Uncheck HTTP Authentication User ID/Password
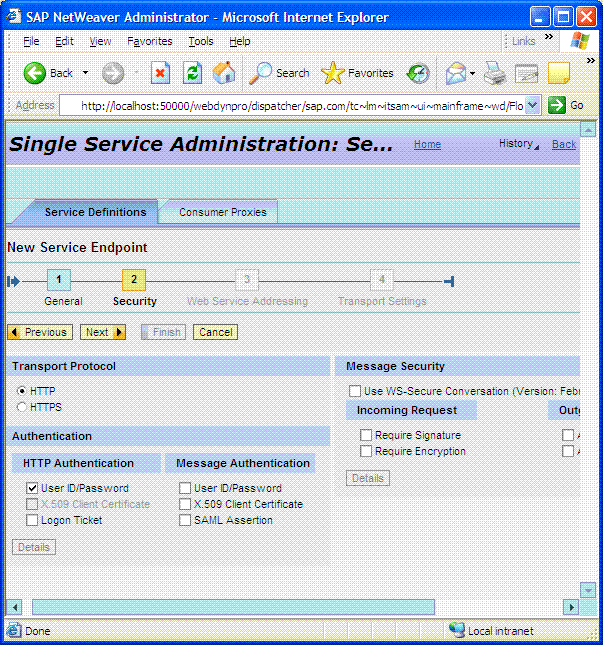This screenshot has height=645, width=603. pos(32,488)
